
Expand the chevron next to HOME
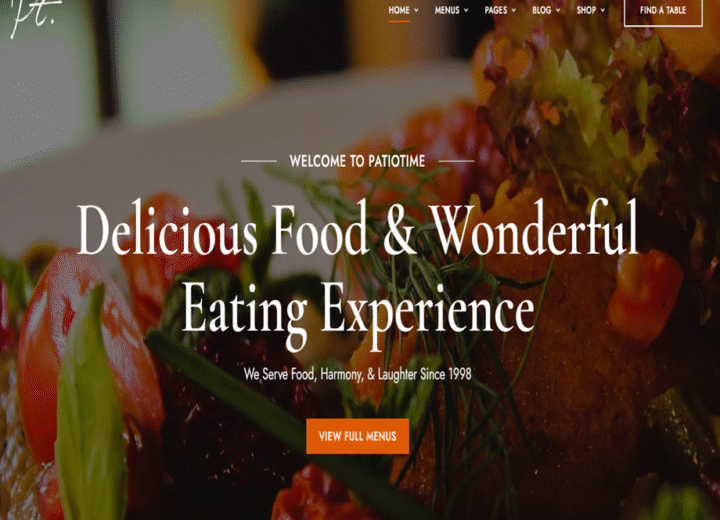[x=416, y=10]
